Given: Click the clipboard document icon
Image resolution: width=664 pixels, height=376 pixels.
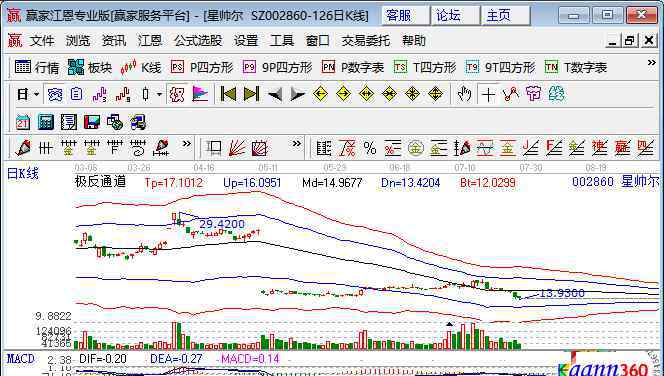Looking at the screenshot, I should [76, 94].
